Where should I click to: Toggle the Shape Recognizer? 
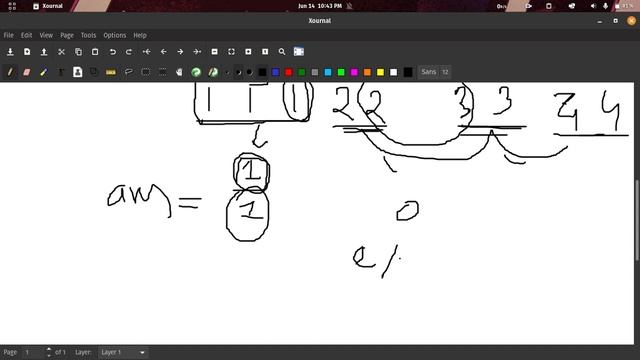[94, 72]
